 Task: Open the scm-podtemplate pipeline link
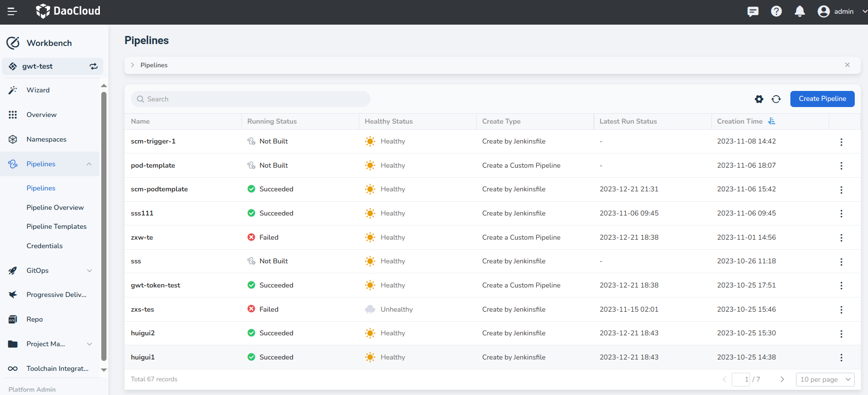pos(159,189)
